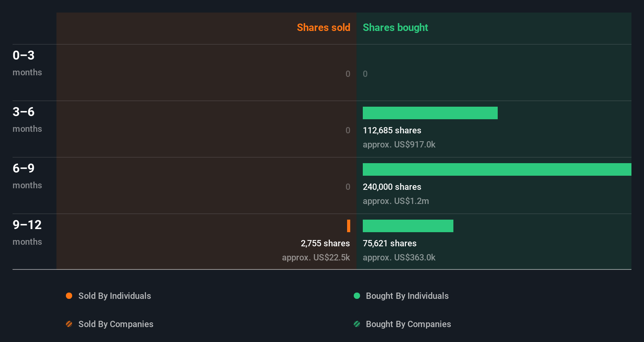Image resolution: width=644 pixels, height=342 pixels.
Task: Click the Shares bought column header
Action: click(395, 27)
